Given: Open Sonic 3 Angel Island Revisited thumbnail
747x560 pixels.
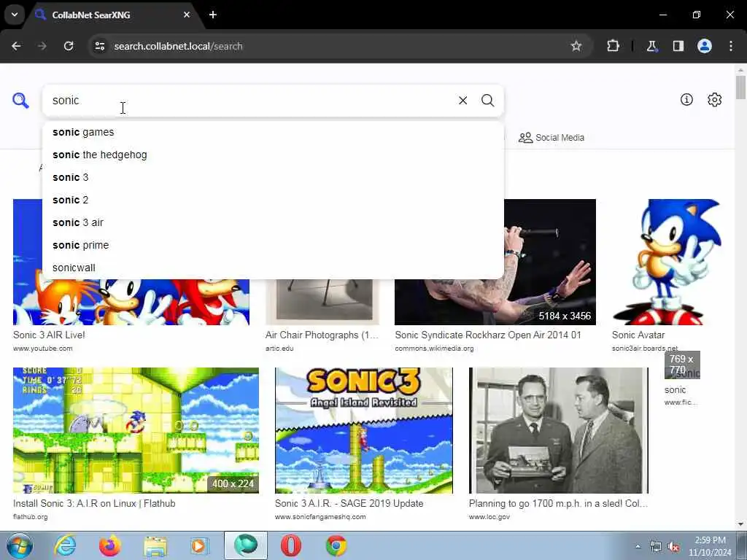Looking at the screenshot, I should [x=364, y=430].
